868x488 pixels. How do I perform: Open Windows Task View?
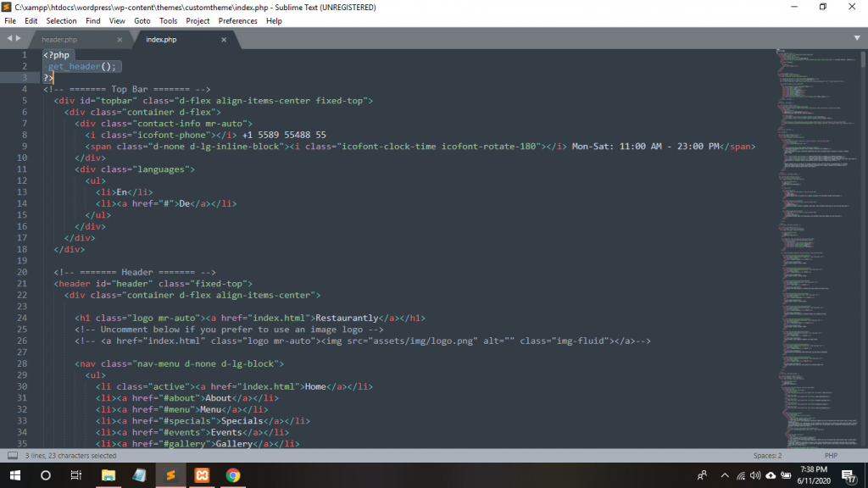pos(75,475)
